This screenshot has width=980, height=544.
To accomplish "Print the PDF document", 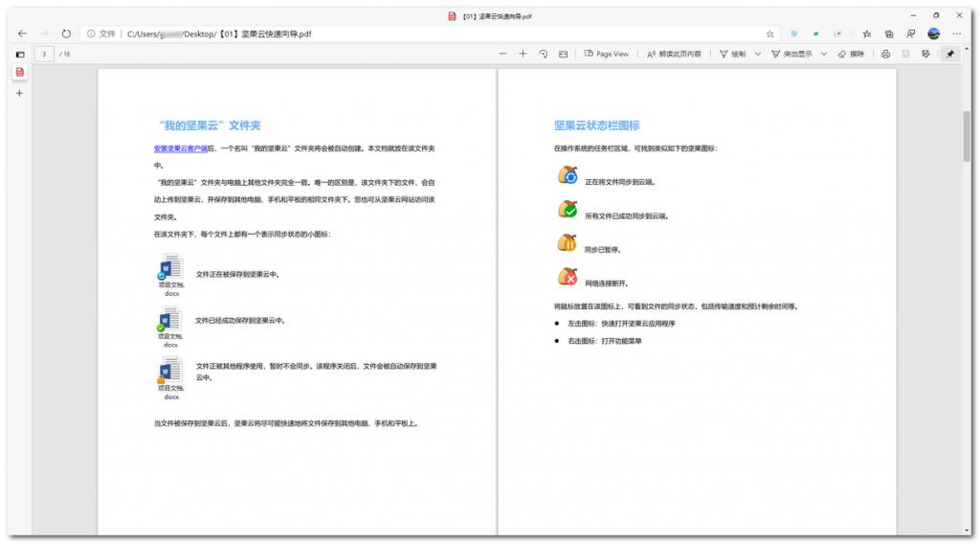I will (885, 54).
